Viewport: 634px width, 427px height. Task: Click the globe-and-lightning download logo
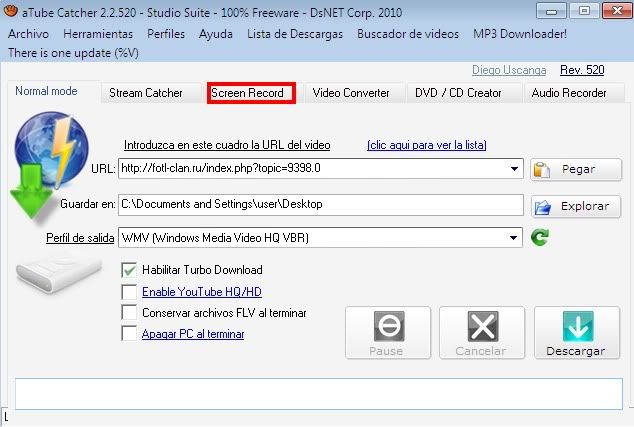pos(51,166)
